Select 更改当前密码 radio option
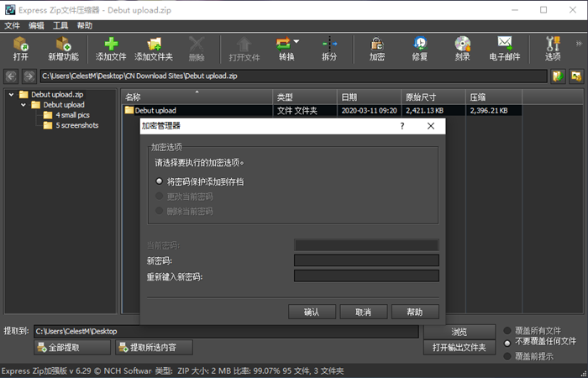 click(x=160, y=196)
